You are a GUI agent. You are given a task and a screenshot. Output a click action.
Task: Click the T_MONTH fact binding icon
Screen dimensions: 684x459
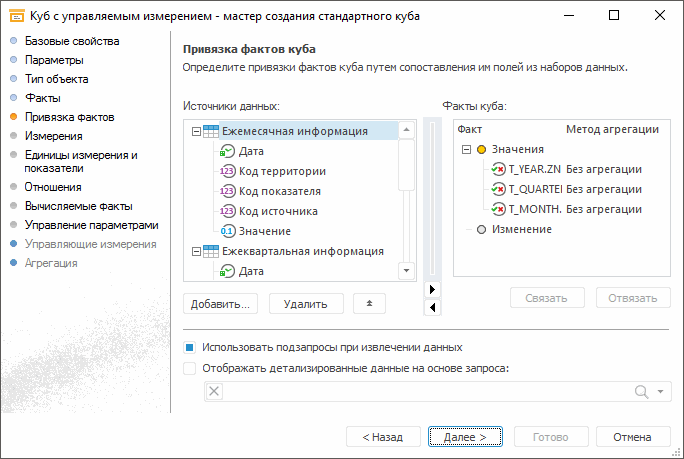click(498, 209)
